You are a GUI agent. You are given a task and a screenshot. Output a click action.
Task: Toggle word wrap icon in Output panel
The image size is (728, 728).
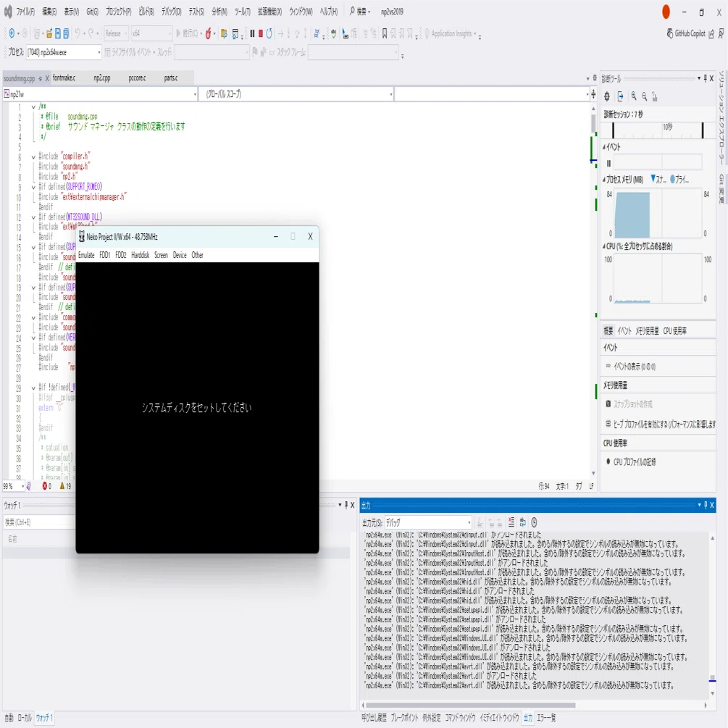(x=523, y=522)
